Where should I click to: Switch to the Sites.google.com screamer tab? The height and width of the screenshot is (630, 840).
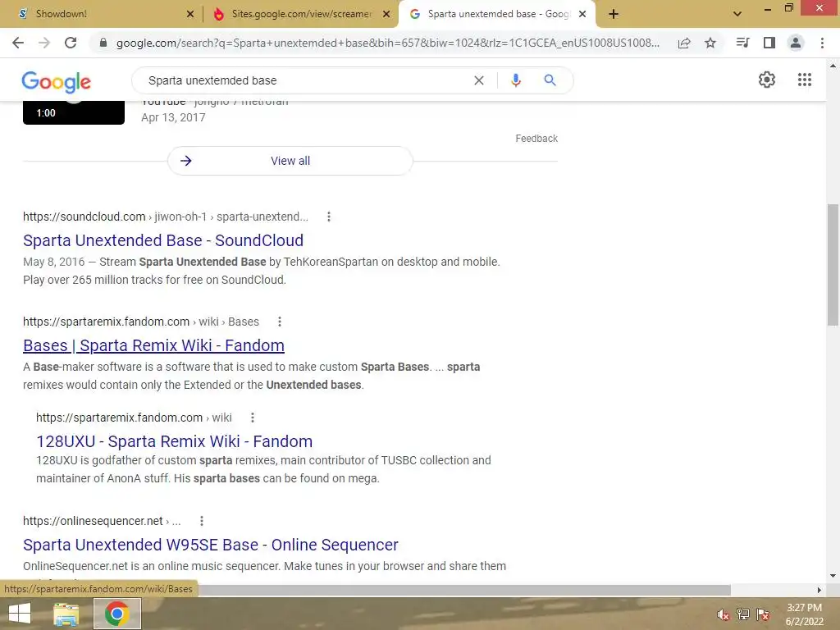tap(300, 14)
